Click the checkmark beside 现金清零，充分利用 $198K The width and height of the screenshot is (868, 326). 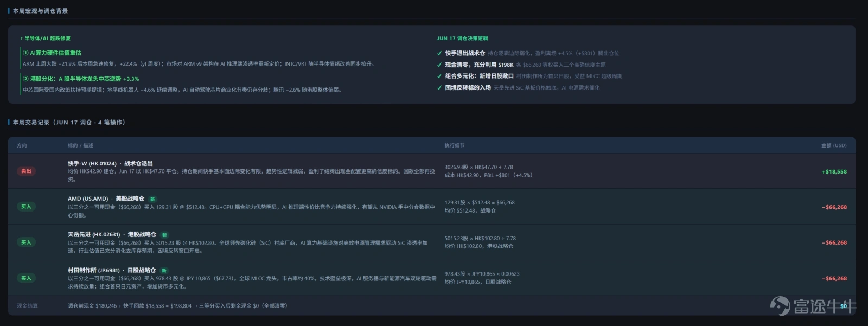(439, 65)
